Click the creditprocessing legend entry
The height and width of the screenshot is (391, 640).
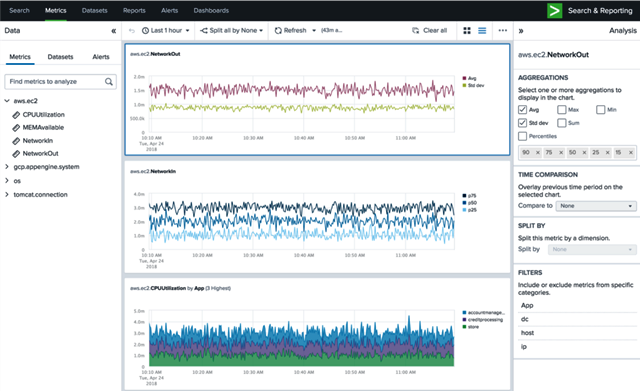click(483, 320)
